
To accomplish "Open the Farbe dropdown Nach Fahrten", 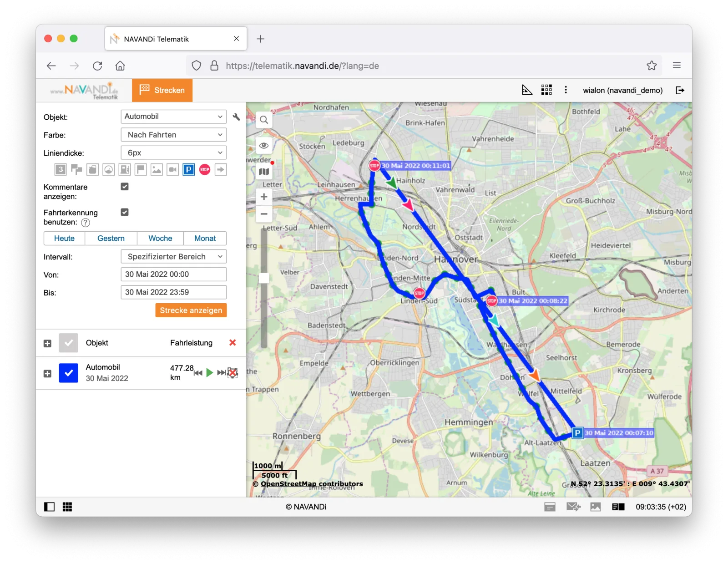I will click(x=174, y=135).
